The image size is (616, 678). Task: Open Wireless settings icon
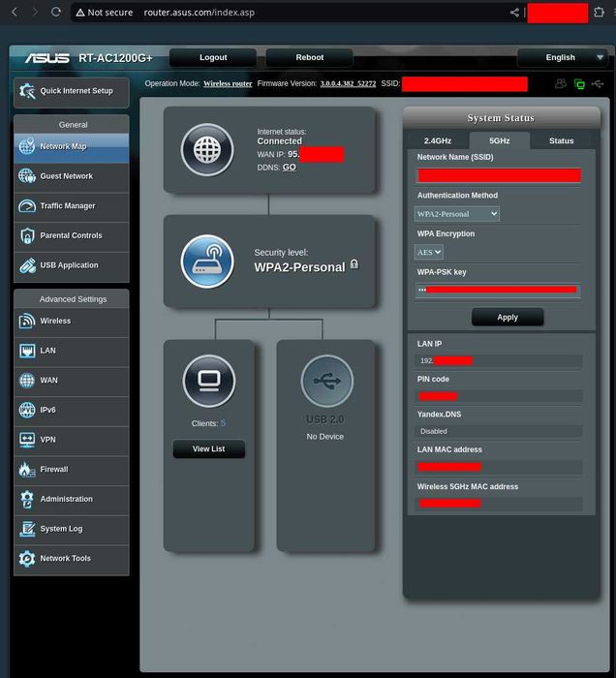[x=27, y=321]
